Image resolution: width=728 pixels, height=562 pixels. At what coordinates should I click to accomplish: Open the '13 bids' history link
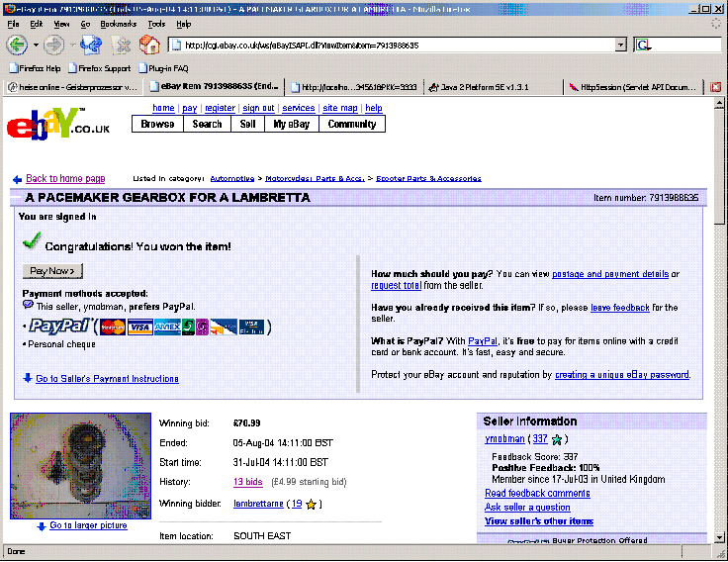click(x=248, y=482)
